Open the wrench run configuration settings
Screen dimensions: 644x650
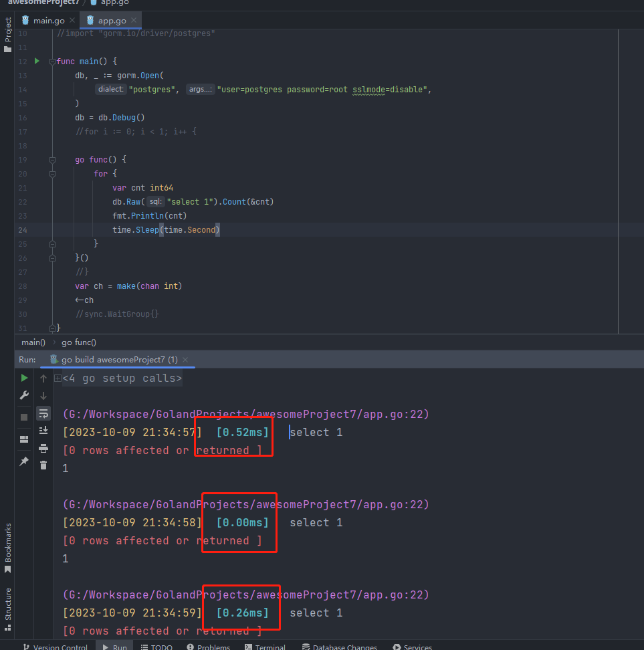24,396
